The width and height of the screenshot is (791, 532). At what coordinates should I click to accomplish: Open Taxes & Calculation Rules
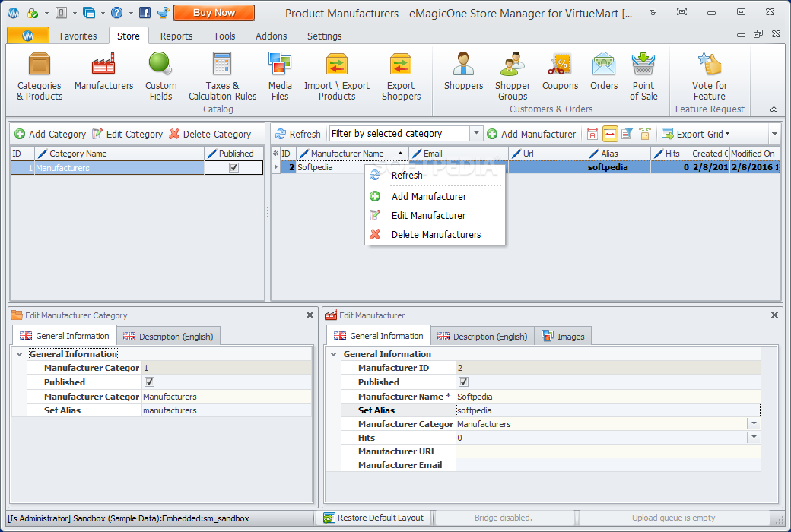(222, 76)
